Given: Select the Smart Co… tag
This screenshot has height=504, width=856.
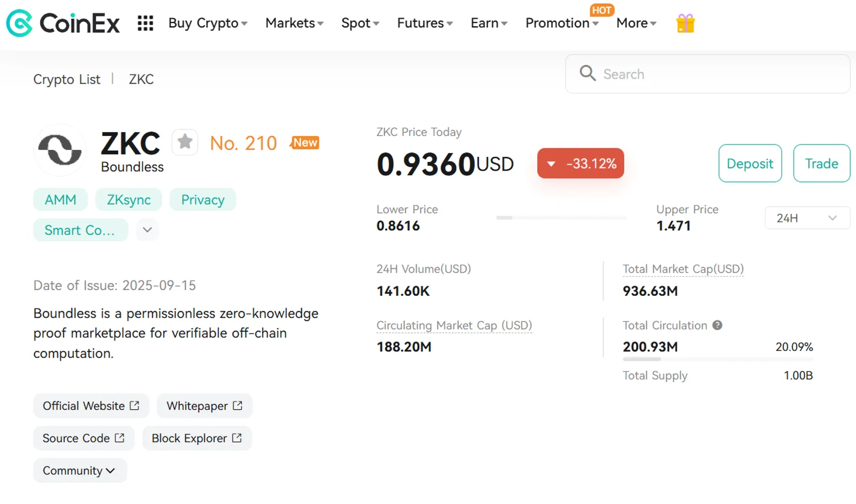Looking at the screenshot, I should [x=80, y=230].
